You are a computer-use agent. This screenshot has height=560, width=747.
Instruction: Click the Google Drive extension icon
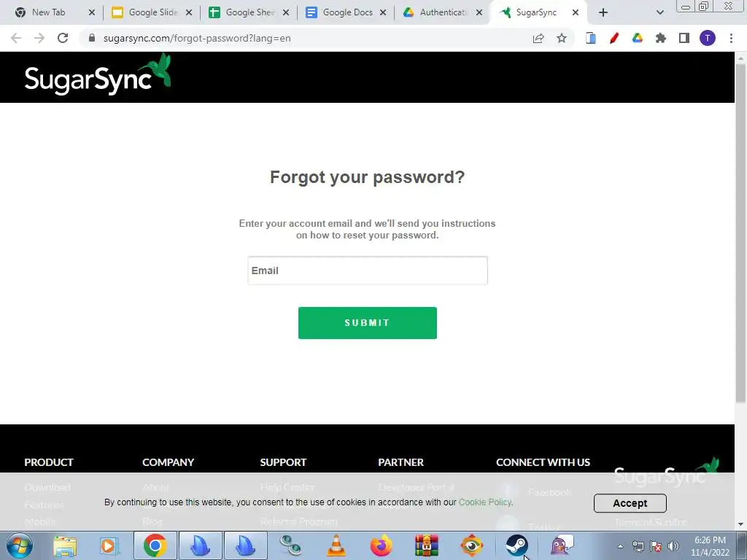pyautogui.click(x=638, y=38)
